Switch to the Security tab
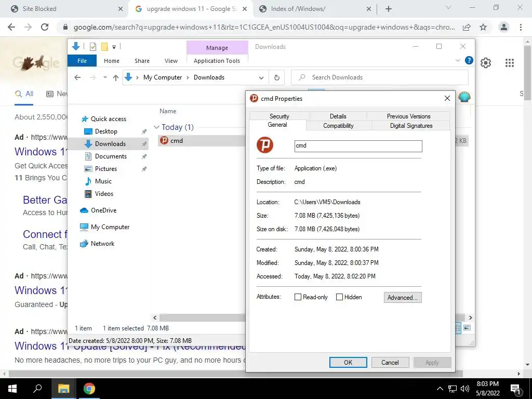Image resolution: width=532 pixels, height=399 pixels. point(279,116)
